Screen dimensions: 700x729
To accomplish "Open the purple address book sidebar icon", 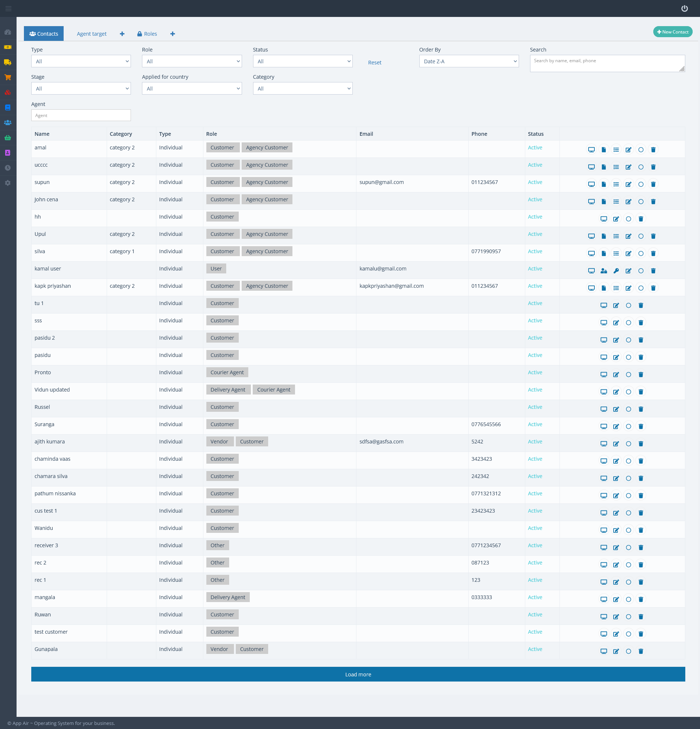I will pos(8,152).
